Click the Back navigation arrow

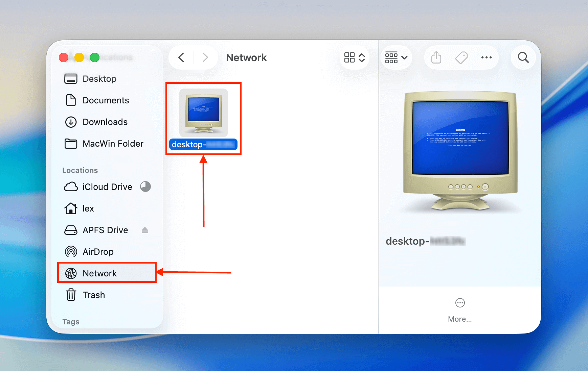coord(181,57)
